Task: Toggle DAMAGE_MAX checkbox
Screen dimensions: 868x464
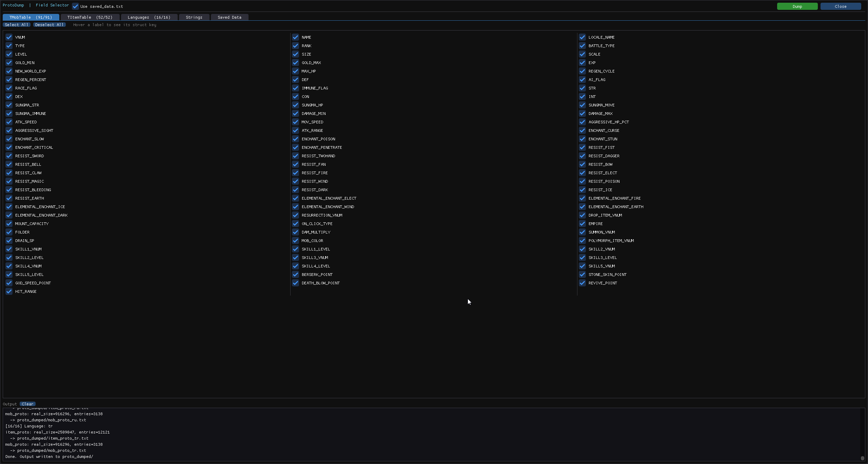Action: coord(583,114)
